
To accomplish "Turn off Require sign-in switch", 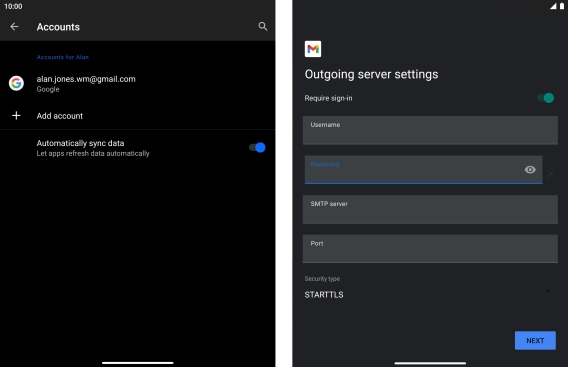I will click(546, 98).
